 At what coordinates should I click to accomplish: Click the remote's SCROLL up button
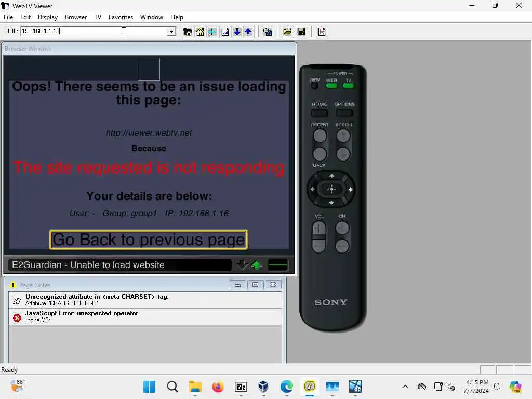pyautogui.click(x=343, y=136)
